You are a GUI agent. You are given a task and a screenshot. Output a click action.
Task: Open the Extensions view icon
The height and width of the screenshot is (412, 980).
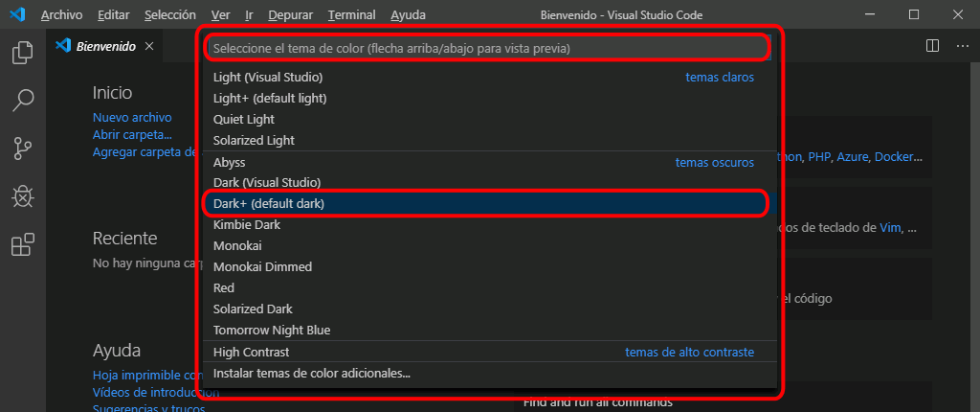coord(23,244)
